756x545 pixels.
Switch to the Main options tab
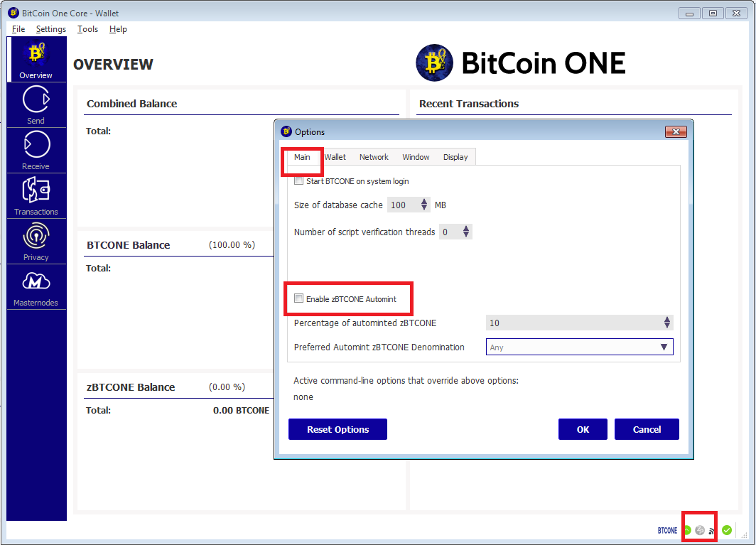pyautogui.click(x=302, y=157)
